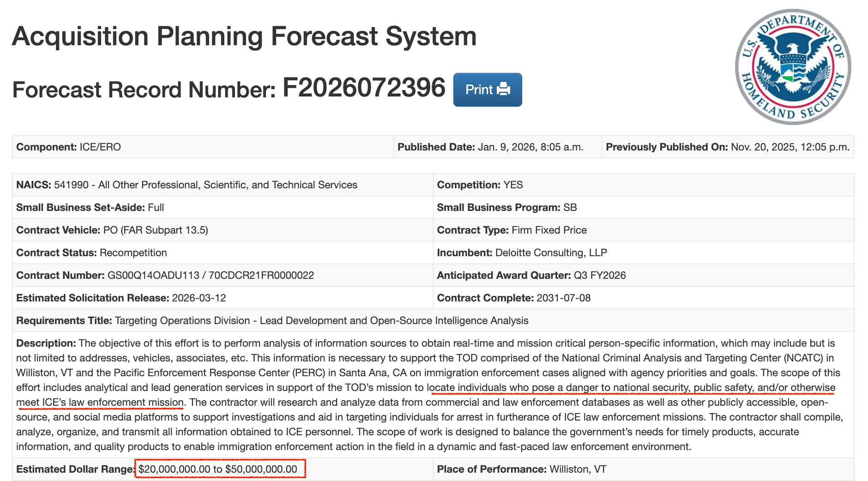Click the Previously Published On date cell
The width and height of the screenshot is (868, 481).
coord(727,147)
